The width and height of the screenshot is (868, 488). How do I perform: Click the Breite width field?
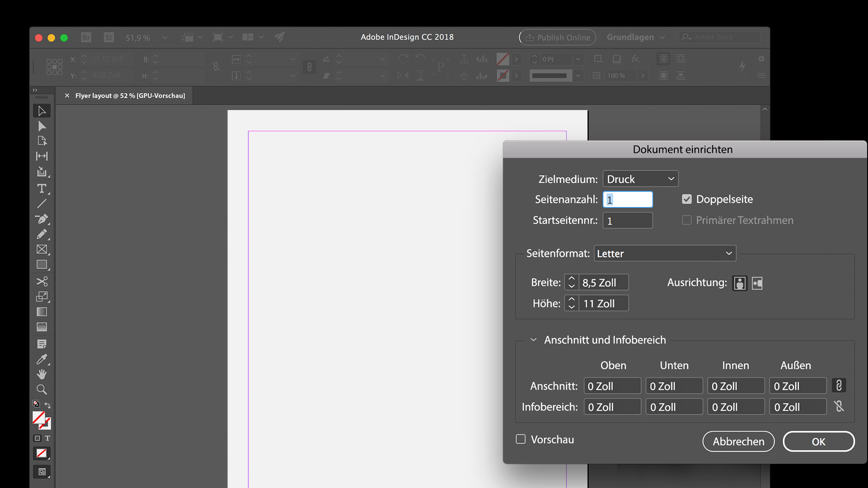tap(604, 283)
